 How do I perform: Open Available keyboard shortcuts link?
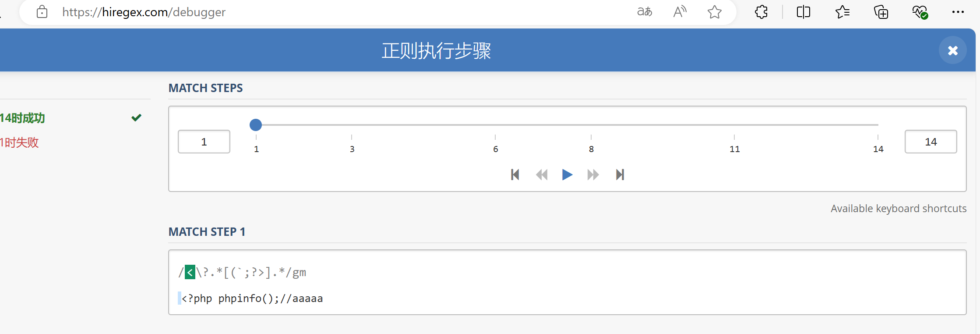(898, 208)
